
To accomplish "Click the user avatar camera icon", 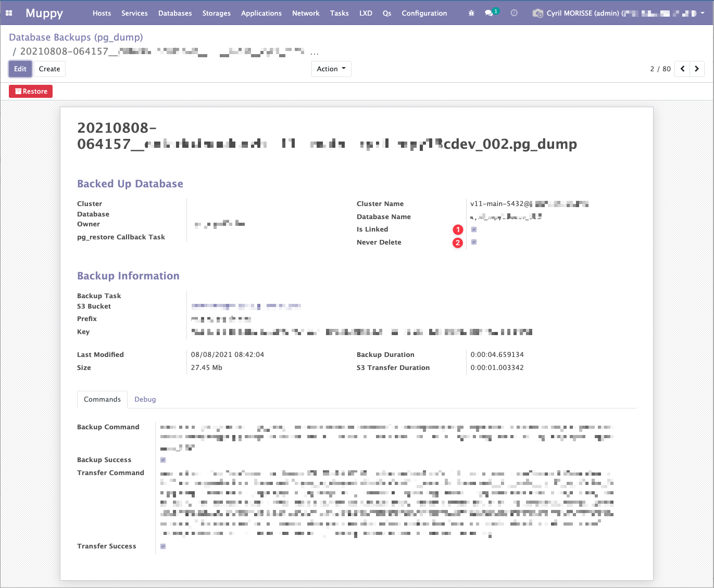I will coord(537,14).
